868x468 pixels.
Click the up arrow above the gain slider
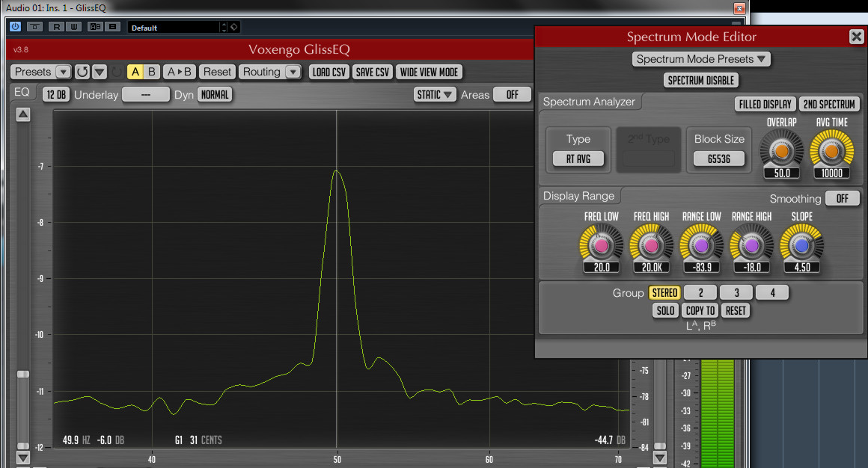[x=22, y=114]
